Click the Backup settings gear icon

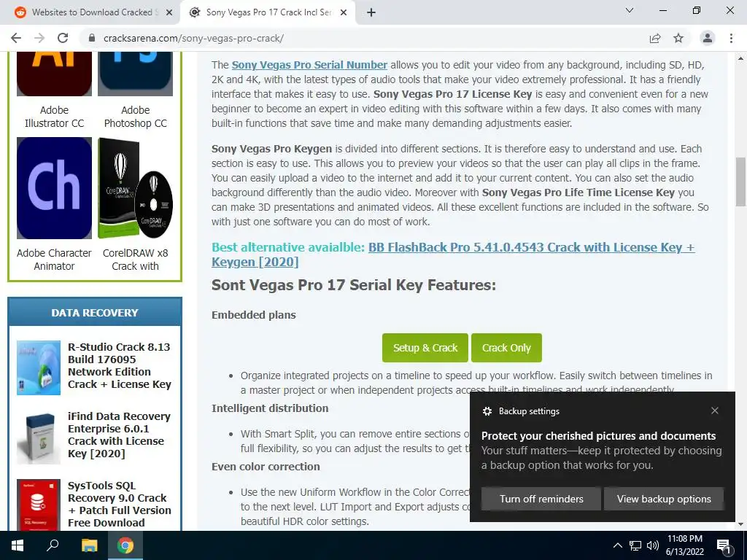pos(487,411)
